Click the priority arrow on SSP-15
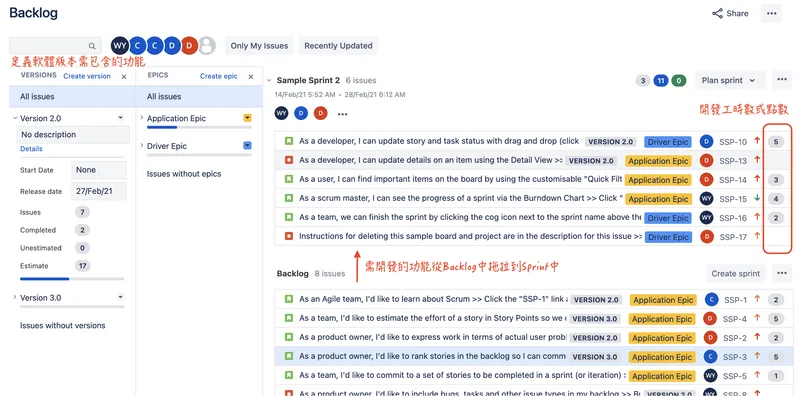Image resolution: width=800 pixels, height=397 pixels. pyautogui.click(x=757, y=198)
